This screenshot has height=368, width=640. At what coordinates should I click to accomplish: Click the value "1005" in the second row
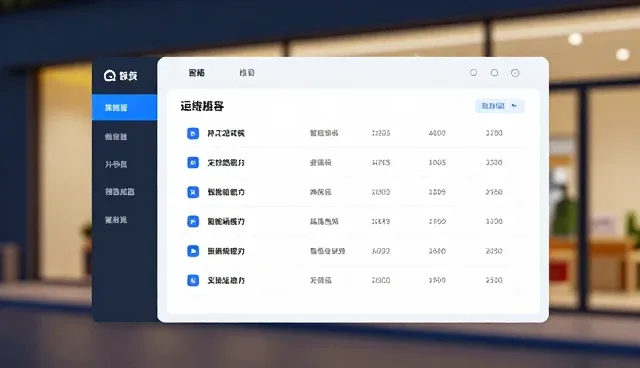click(x=437, y=162)
